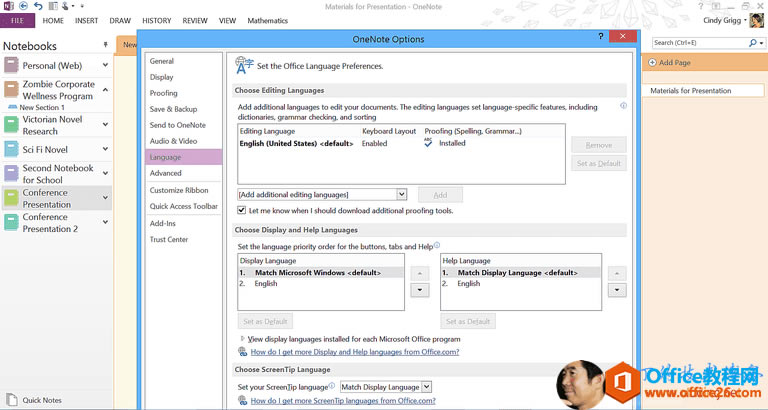Switch to the VIEW ribbon tab
This screenshot has width=768, height=410.
click(227, 21)
